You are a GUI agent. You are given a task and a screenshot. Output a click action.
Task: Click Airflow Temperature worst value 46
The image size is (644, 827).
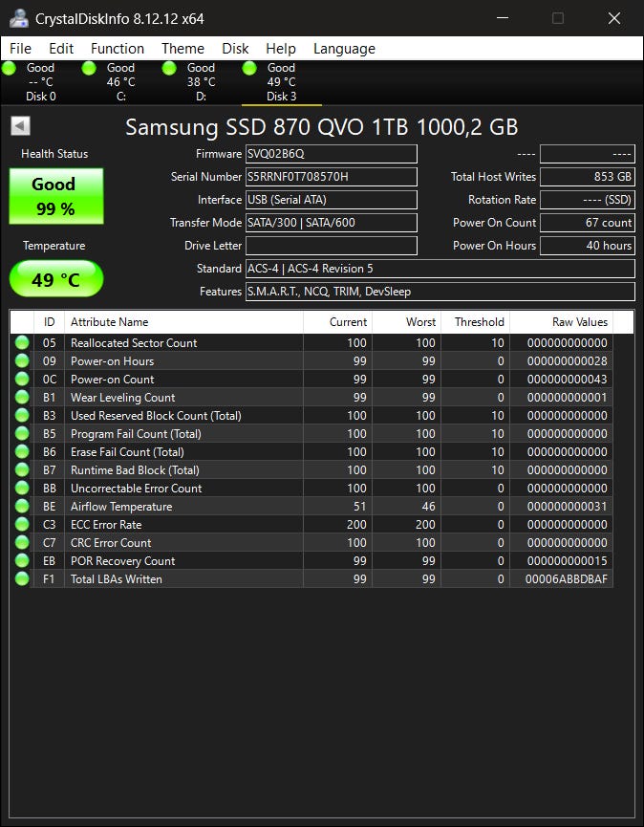click(428, 507)
